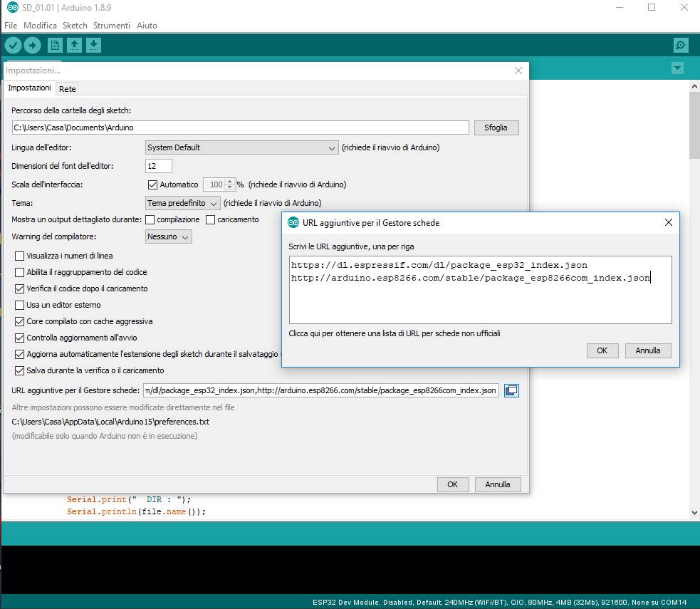Click inside the editor font size field

click(158, 165)
